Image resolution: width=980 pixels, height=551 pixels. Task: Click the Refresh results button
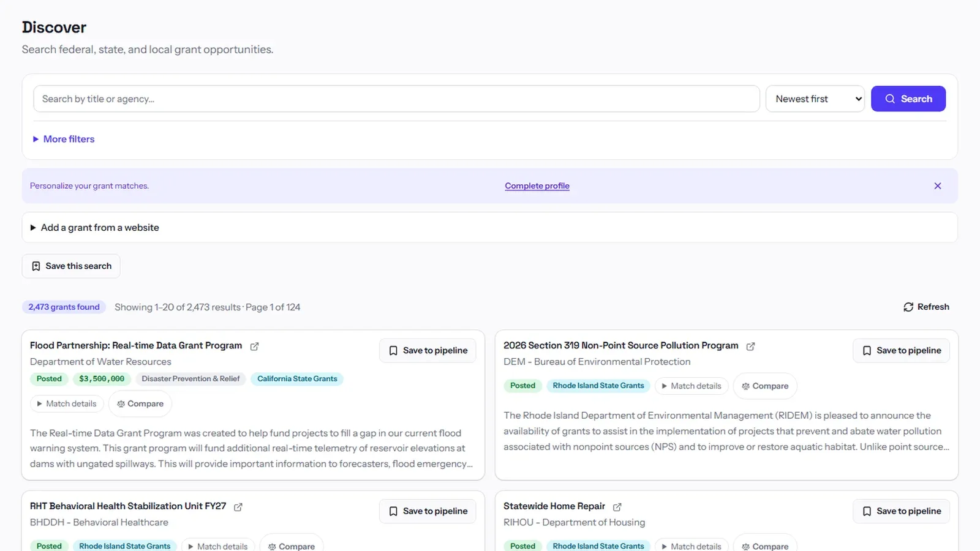pyautogui.click(x=926, y=307)
